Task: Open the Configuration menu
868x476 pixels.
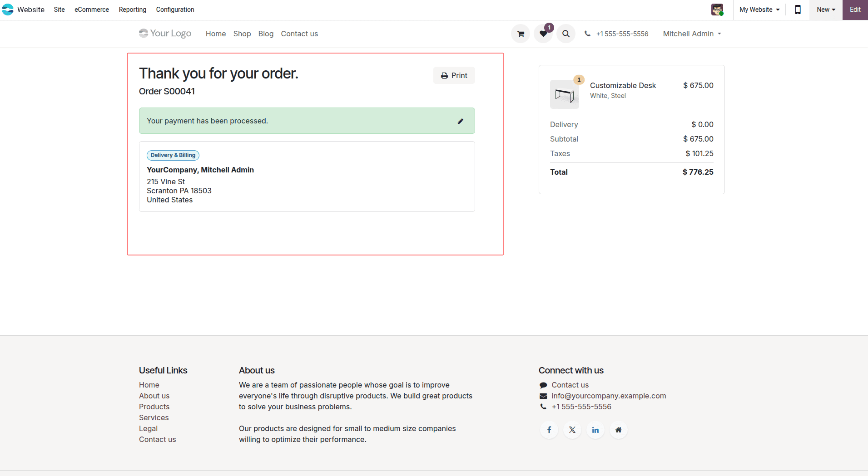Action: [x=175, y=10]
